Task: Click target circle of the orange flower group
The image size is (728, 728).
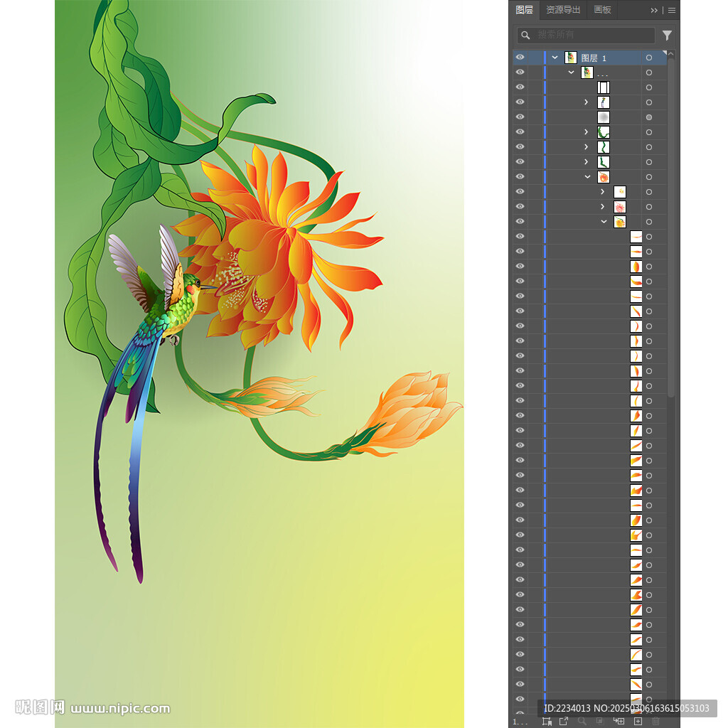Action: (649, 177)
